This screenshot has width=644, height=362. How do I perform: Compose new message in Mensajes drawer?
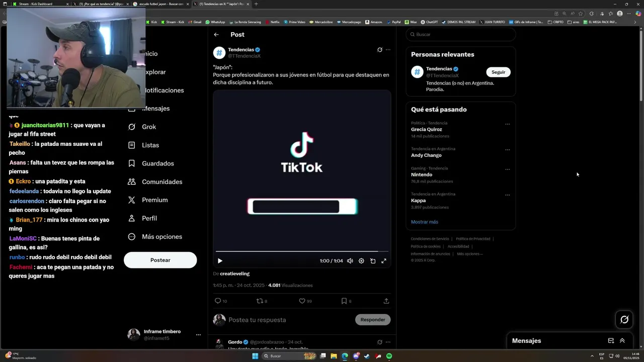pyautogui.click(x=611, y=340)
